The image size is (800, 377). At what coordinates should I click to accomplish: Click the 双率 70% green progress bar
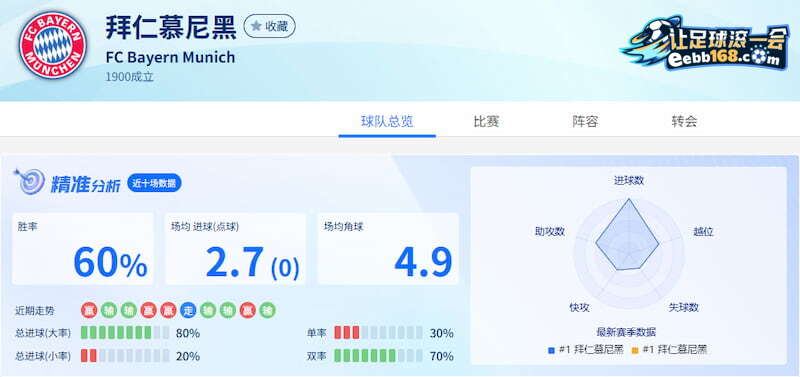click(x=379, y=356)
